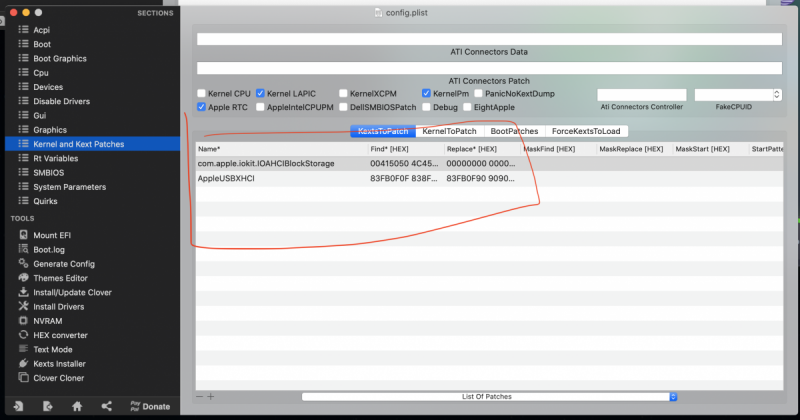Open Text Mode lines icon
Image resolution: width=800 pixels, height=420 pixels.
pyautogui.click(x=23, y=349)
